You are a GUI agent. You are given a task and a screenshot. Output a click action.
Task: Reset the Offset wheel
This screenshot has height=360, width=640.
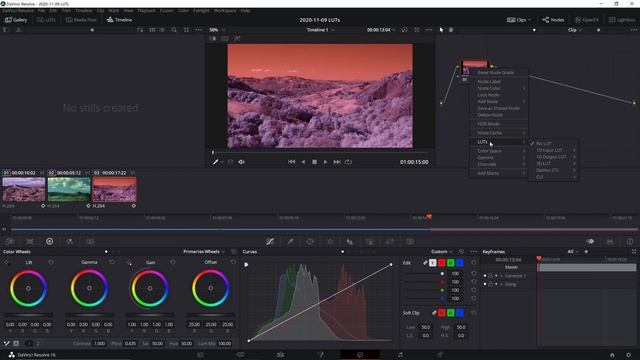(233, 262)
